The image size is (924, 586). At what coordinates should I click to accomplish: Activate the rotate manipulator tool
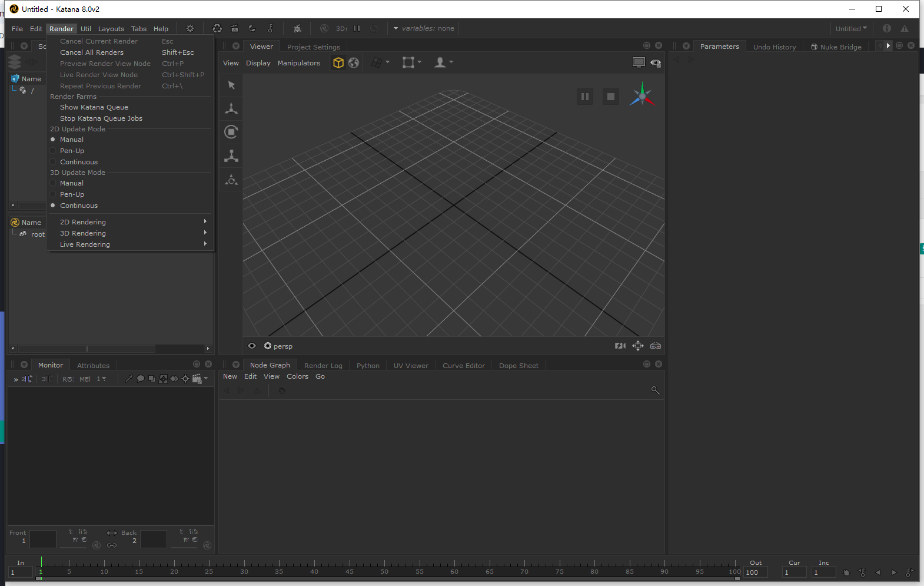[231, 132]
